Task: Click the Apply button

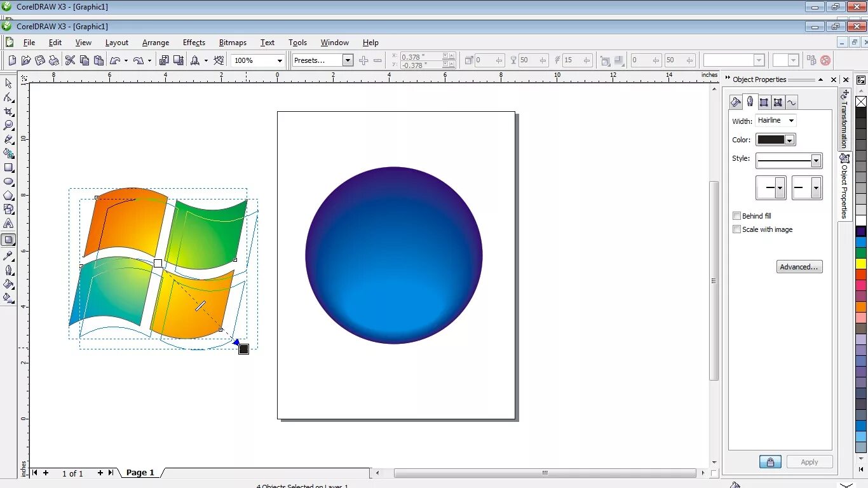Action: pos(810,462)
